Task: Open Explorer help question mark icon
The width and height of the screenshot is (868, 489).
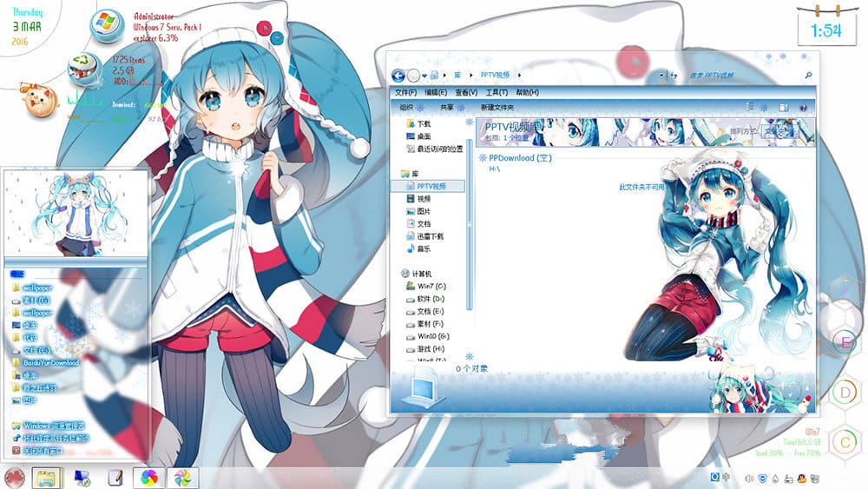Action: [x=803, y=108]
